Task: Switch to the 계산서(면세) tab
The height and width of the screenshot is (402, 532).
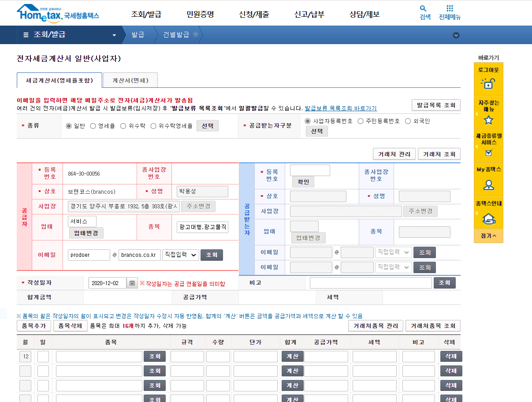Action: (x=130, y=80)
